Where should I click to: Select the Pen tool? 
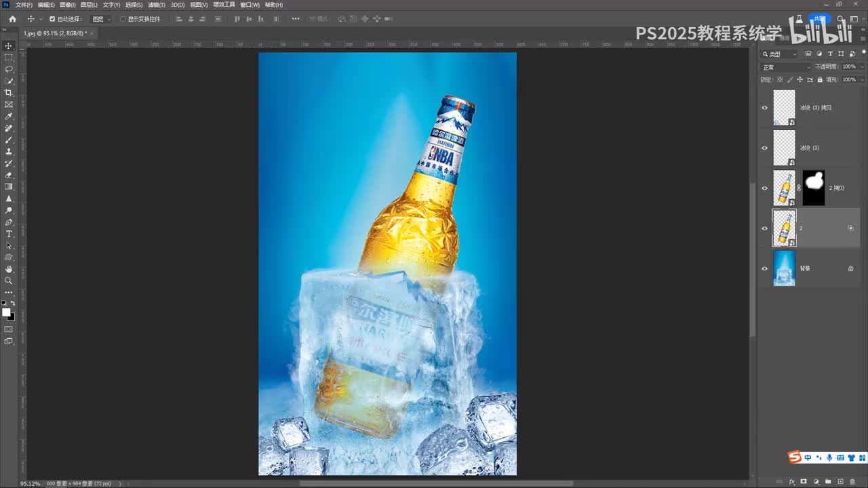pyautogui.click(x=9, y=222)
